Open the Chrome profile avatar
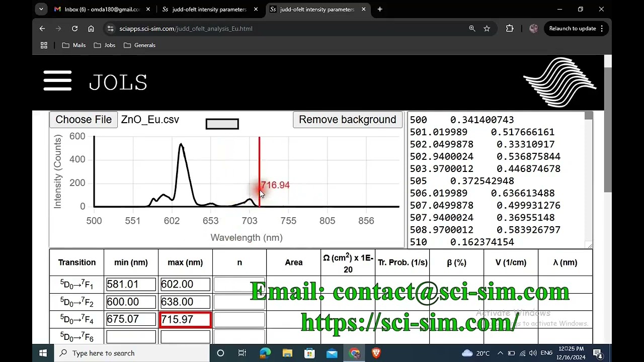Viewport: 644px width, 362px height. [x=533, y=29]
